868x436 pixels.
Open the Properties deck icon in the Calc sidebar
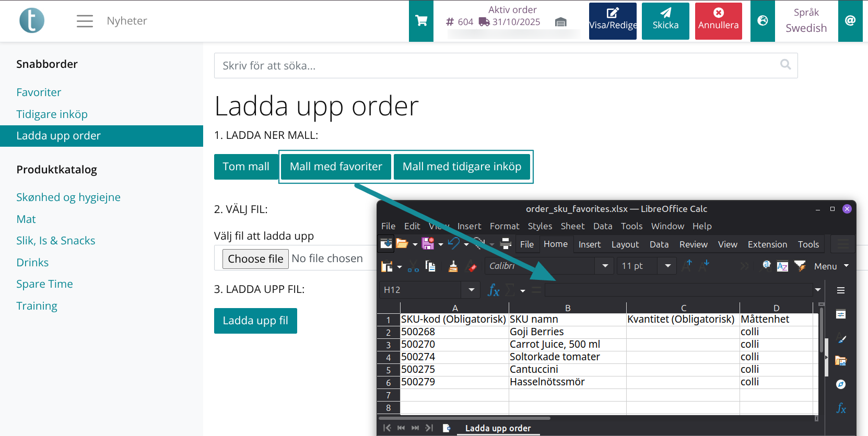pos(841,314)
